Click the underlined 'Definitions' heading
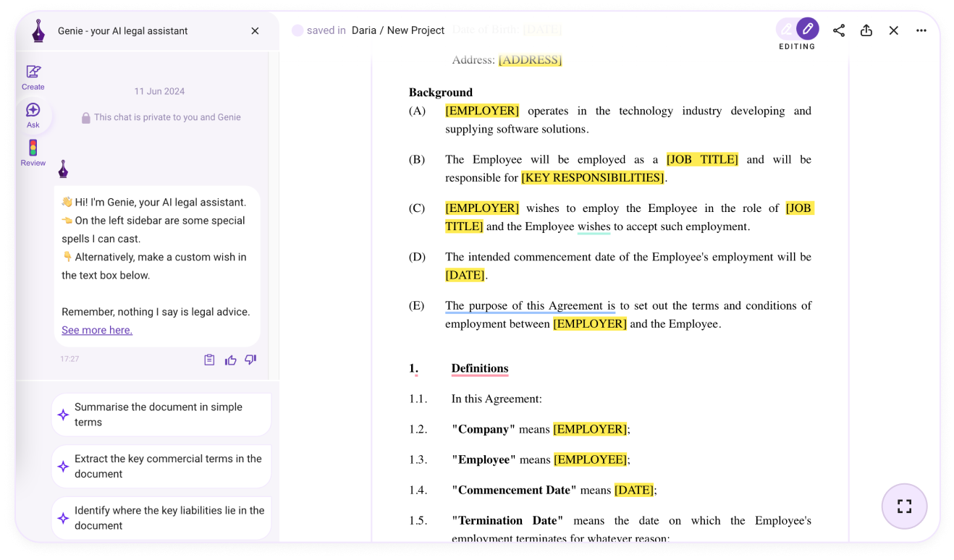The width and height of the screenshot is (954, 560). pyautogui.click(x=480, y=368)
